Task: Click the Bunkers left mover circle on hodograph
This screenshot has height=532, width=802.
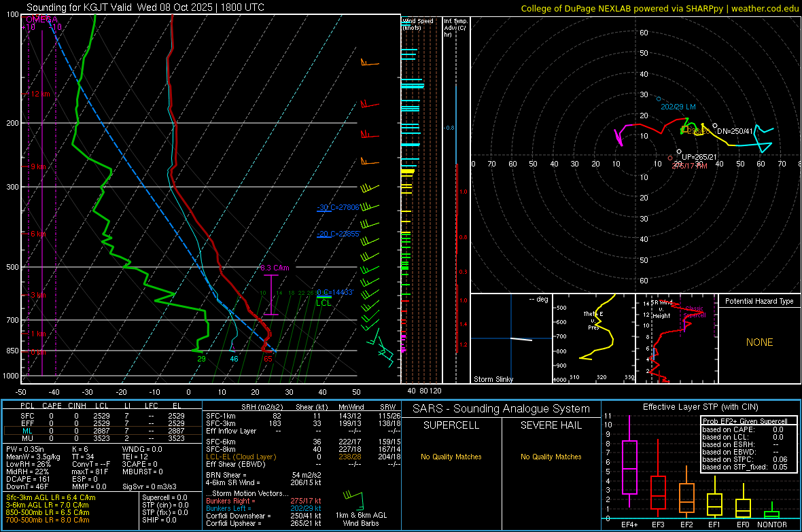Action: [659, 99]
